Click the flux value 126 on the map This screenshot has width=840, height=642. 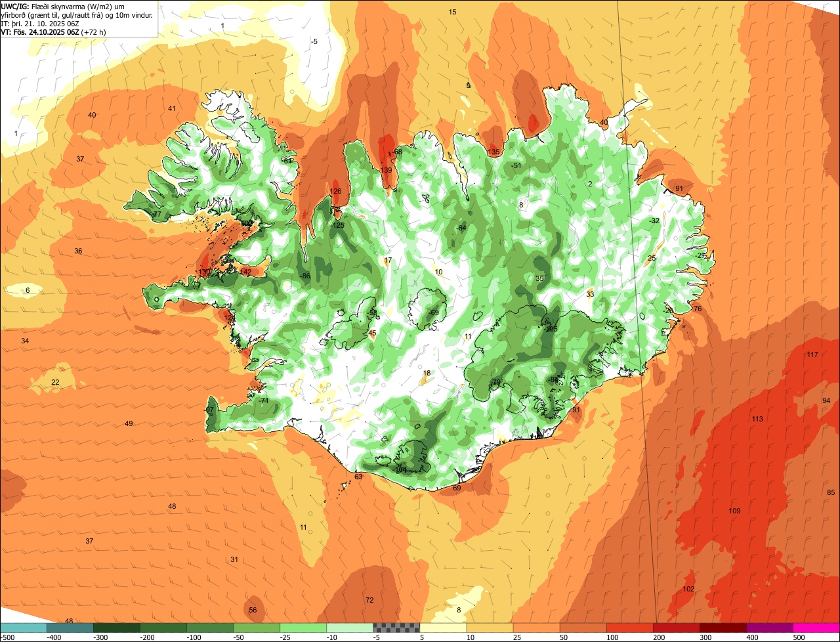point(335,191)
